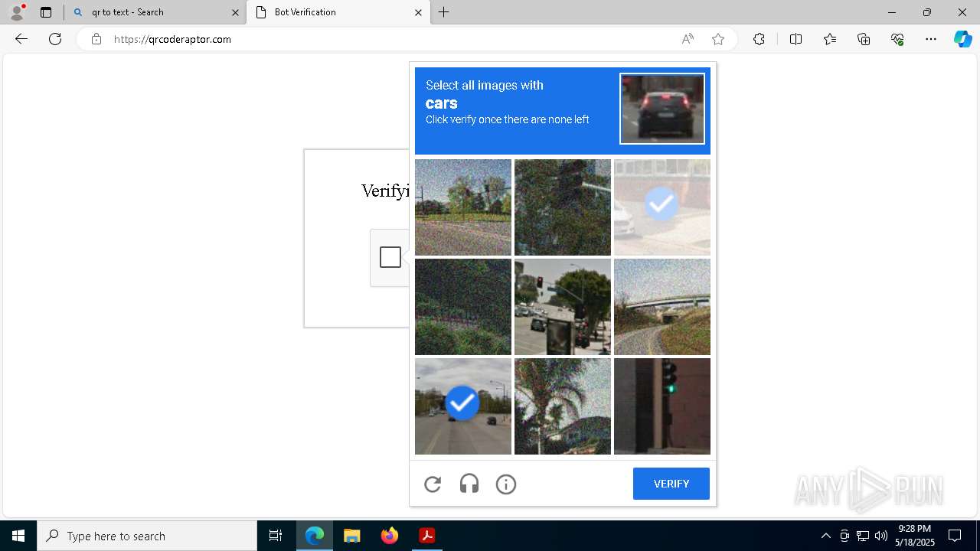Screen dimensions: 980x551
Task: Close the Bot Verification tab
Action: pos(418,12)
